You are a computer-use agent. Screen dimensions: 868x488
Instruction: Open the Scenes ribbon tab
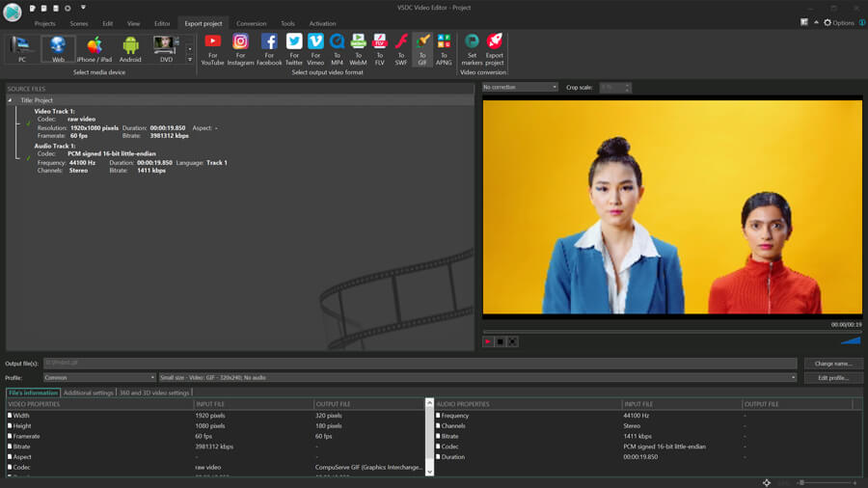pyautogui.click(x=79, y=24)
